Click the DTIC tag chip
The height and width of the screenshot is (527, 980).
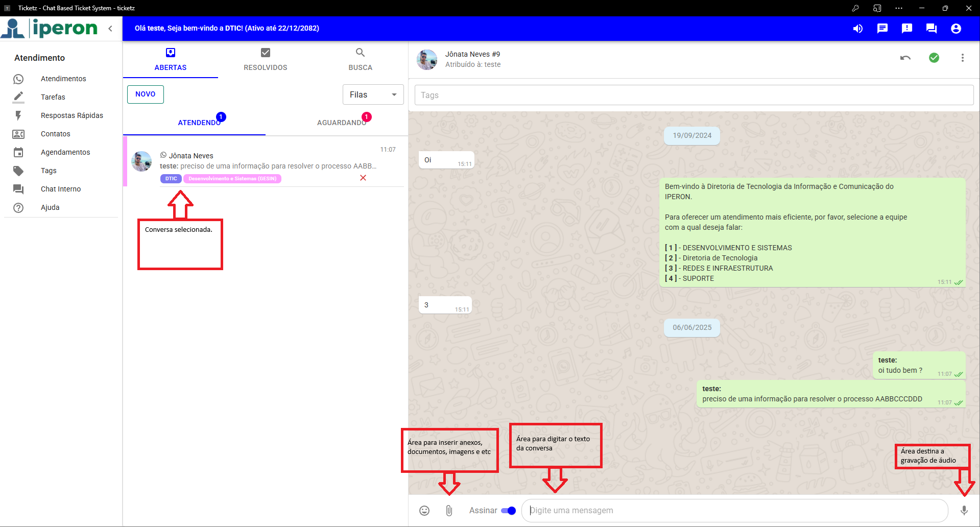[x=171, y=179]
